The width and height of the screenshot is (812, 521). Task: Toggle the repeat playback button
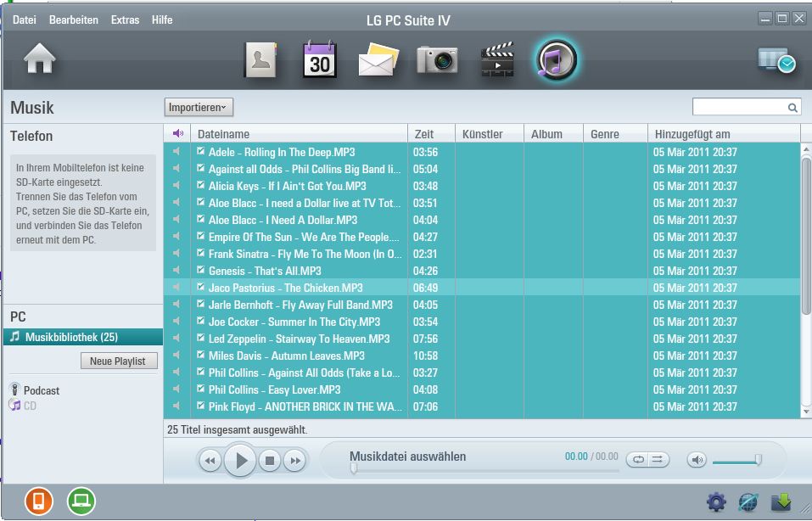pyautogui.click(x=637, y=459)
